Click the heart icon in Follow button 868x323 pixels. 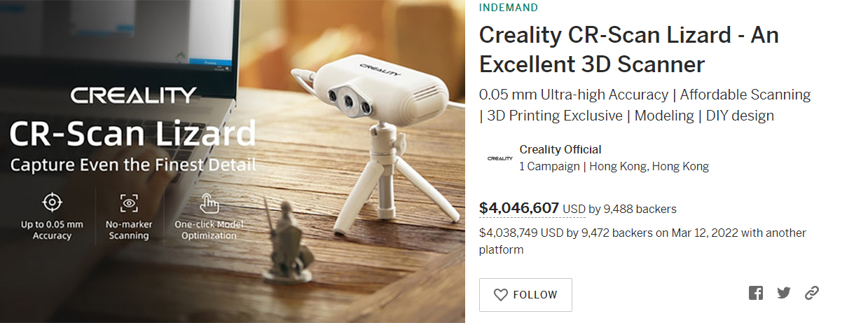(x=500, y=295)
